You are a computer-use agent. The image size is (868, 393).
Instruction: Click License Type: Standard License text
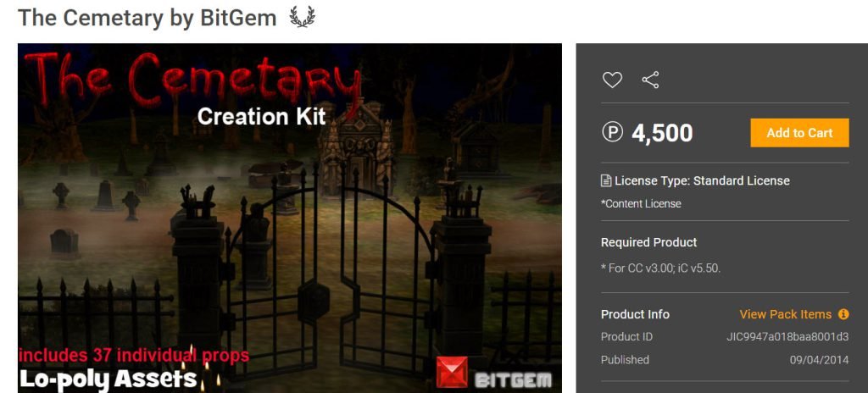click(x=702, y=180)
